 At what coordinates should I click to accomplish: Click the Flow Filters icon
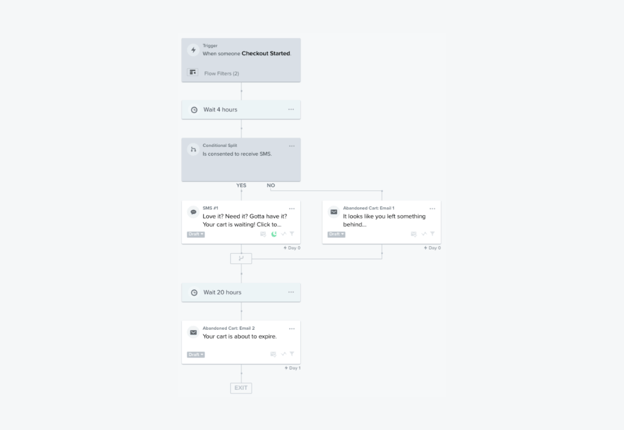[x=193, y=73]
